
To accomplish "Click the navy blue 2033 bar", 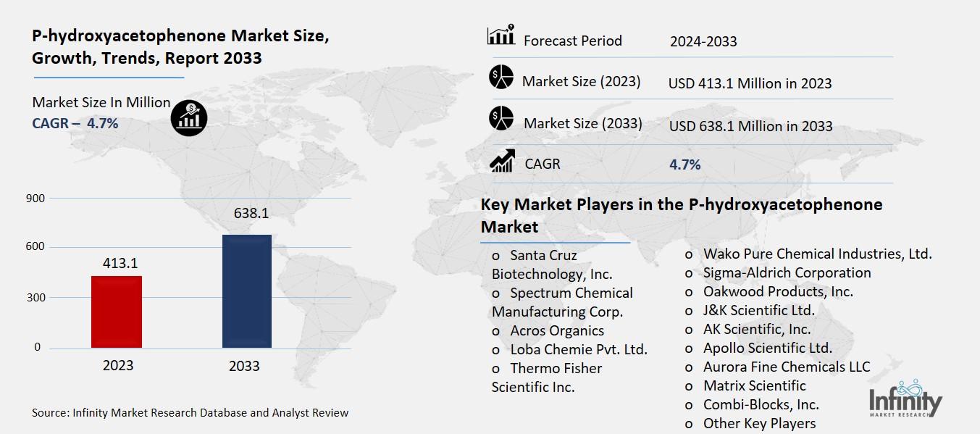I will click(246, 291).
